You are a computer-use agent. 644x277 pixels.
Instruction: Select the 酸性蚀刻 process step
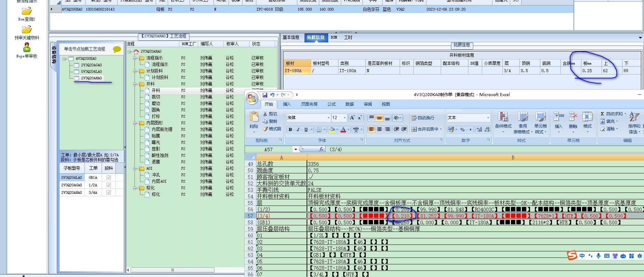pos(160,155)
